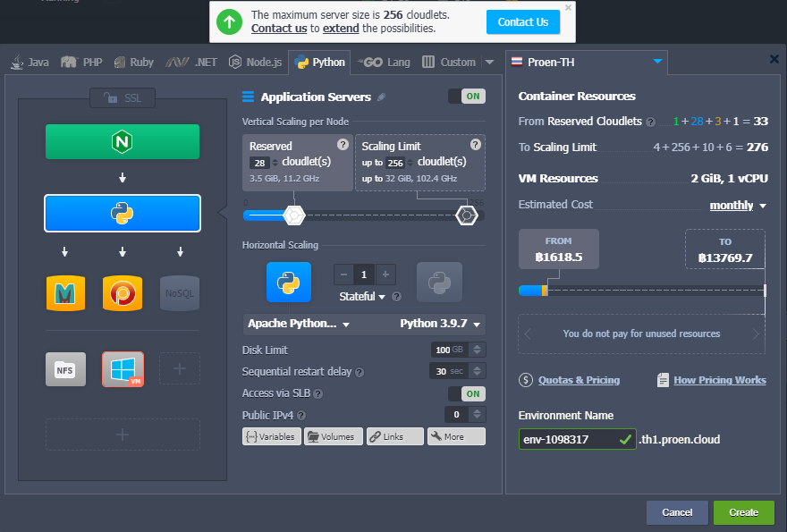Screen dimensions: 787x532
Task: Open Scaling Limit help tooltip
Action: (475, 145)
